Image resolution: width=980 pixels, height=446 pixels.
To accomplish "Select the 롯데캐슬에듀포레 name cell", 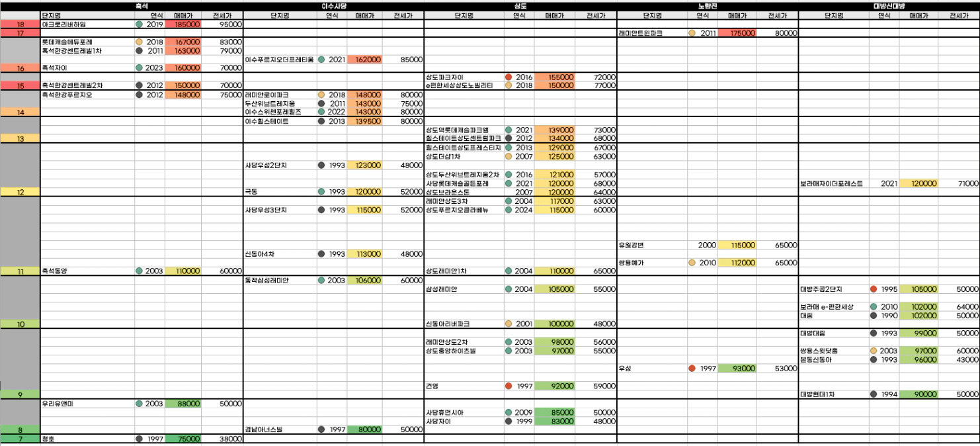I will tap(87, 42).
